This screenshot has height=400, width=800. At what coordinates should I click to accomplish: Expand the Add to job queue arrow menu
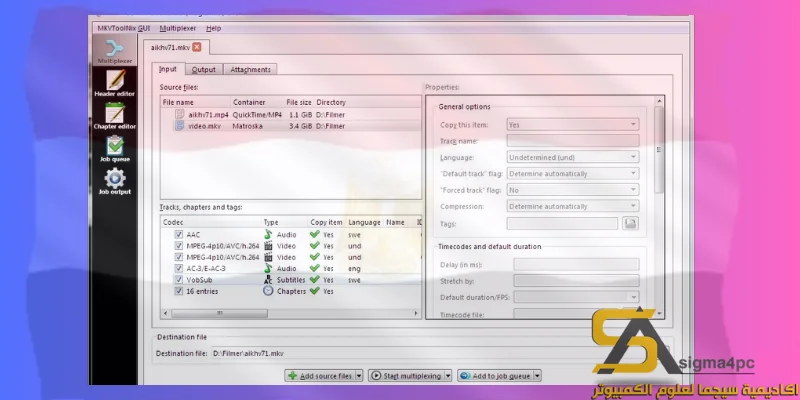tap(537, 376)
